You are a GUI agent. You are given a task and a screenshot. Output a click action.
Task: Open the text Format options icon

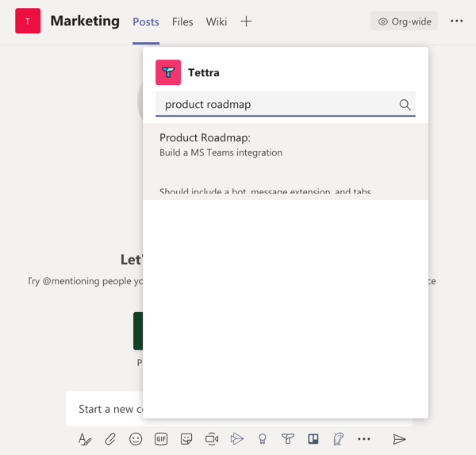(x=85, y=439)
